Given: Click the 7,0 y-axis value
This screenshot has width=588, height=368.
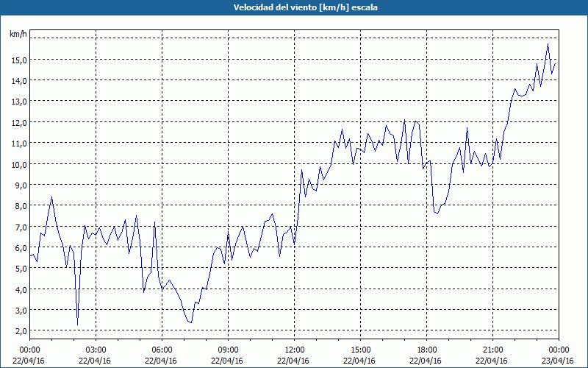Looking at the screenshot, I should pos(21,227).
